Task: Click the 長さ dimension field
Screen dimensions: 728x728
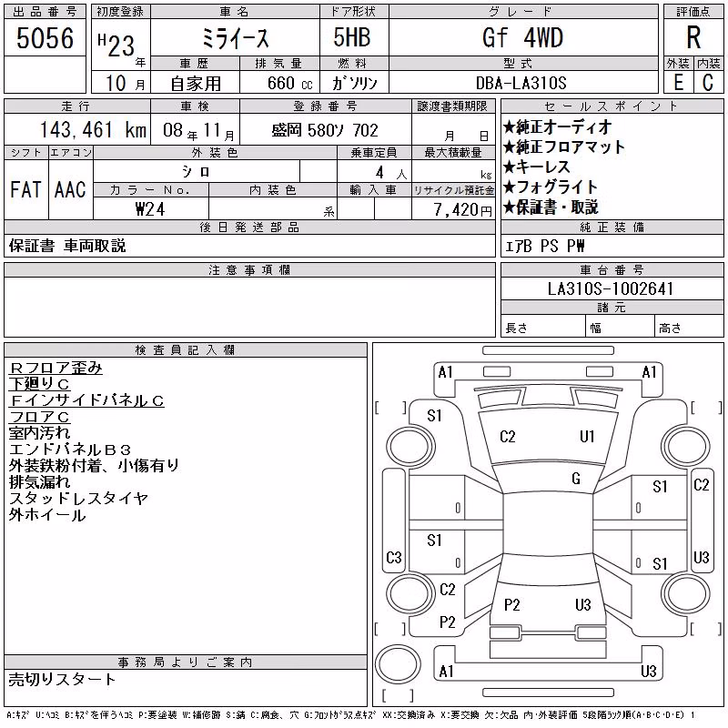Action: pyautogui.click(x=542, y=328)
